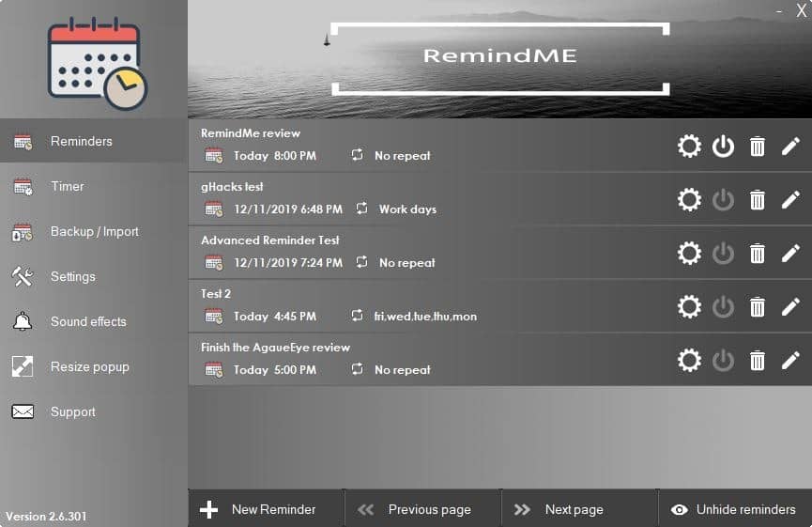Open settings gear for Test 2 reminder
This screenshot has width=812, height=527.
tap(689, 307)
